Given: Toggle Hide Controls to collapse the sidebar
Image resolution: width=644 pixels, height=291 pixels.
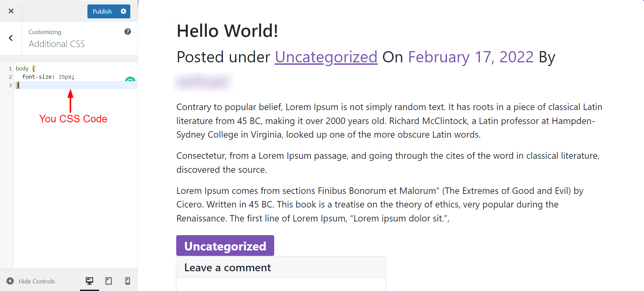Looking at the screenshot, I should pyautogui.click(x=36, y=281).
